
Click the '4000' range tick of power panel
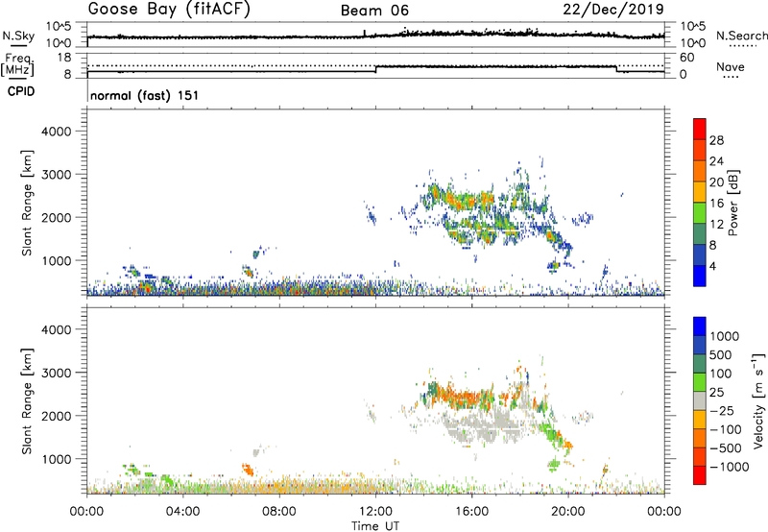tap(57, 132)
